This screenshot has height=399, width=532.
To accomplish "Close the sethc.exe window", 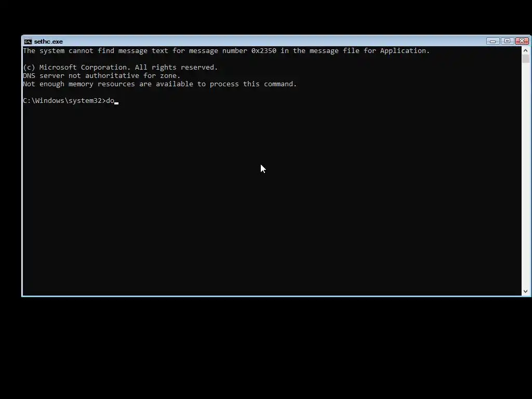I will tap(522, 41).
